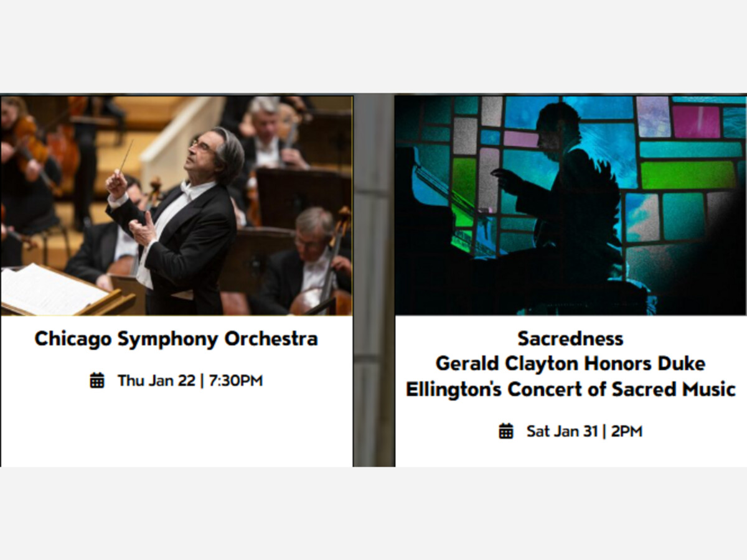747x560 pixels.
Task: Select the "Gerald Clayton Honors Duke" title line
Action: point(570,363)
